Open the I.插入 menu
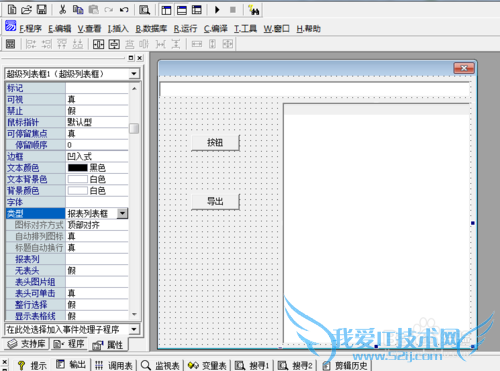This screenshot has width=500, height=371. (x=118, y=29)
